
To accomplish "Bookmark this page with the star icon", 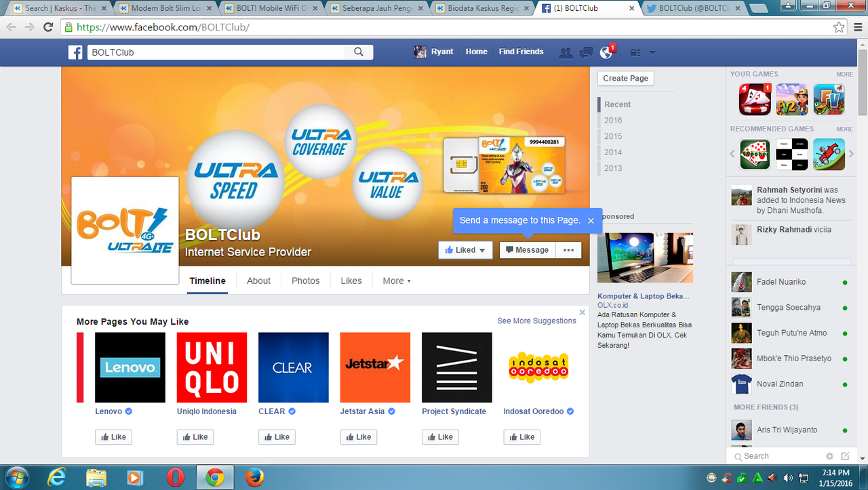I will [839, 27].
